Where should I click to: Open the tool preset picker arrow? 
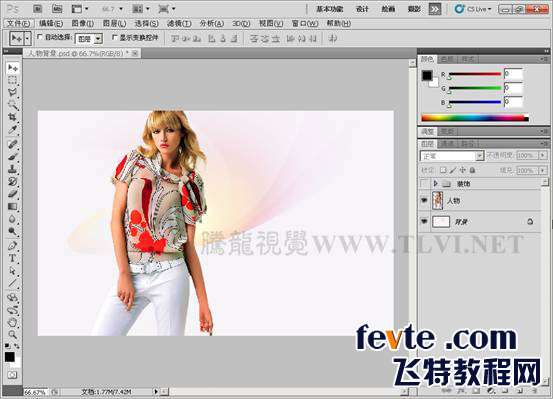coord(28,38)
